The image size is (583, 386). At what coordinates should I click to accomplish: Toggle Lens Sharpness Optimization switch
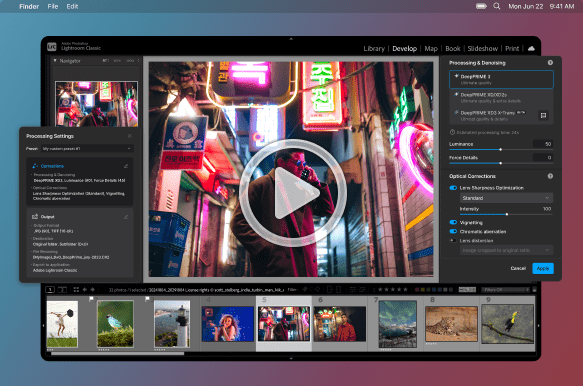coord(453,188)
